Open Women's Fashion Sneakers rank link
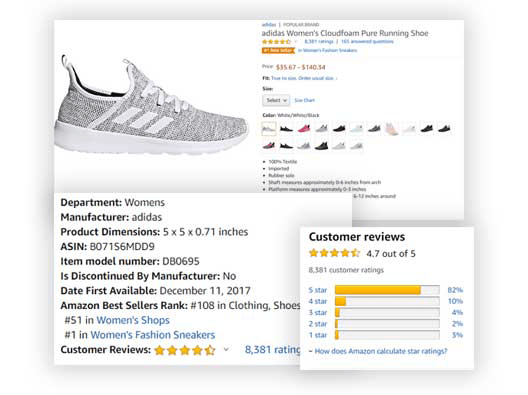 coord(153,335)
